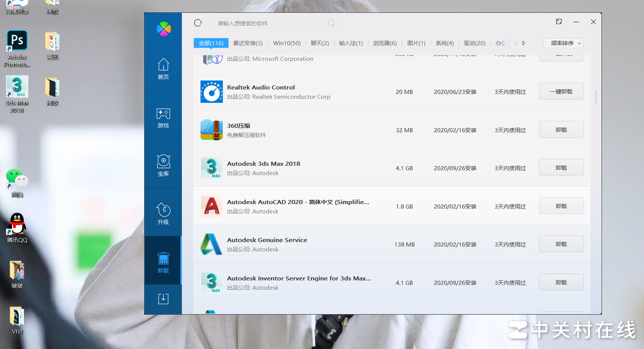Go to the 游戏 games section
This screenshot has width=644, height=349.
(x=163, y=118)
